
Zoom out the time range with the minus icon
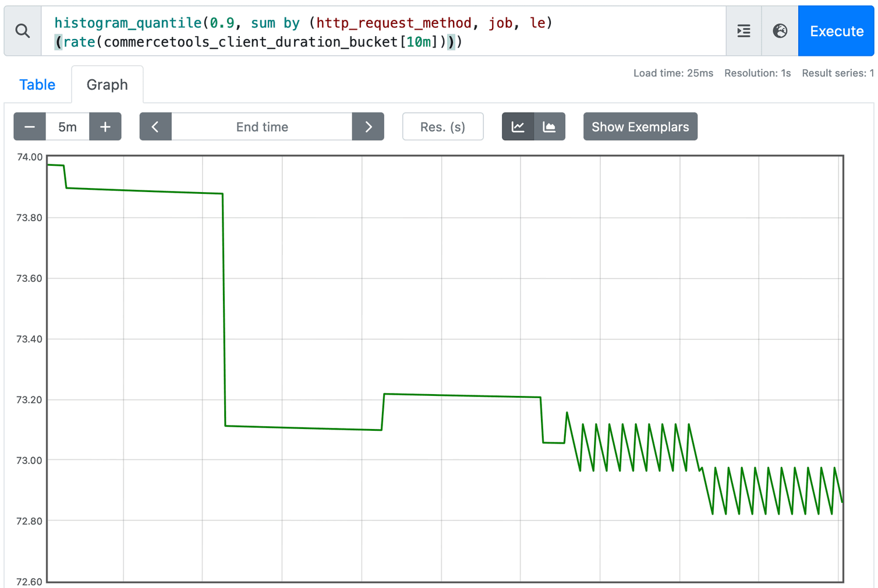tap(30, 126)
